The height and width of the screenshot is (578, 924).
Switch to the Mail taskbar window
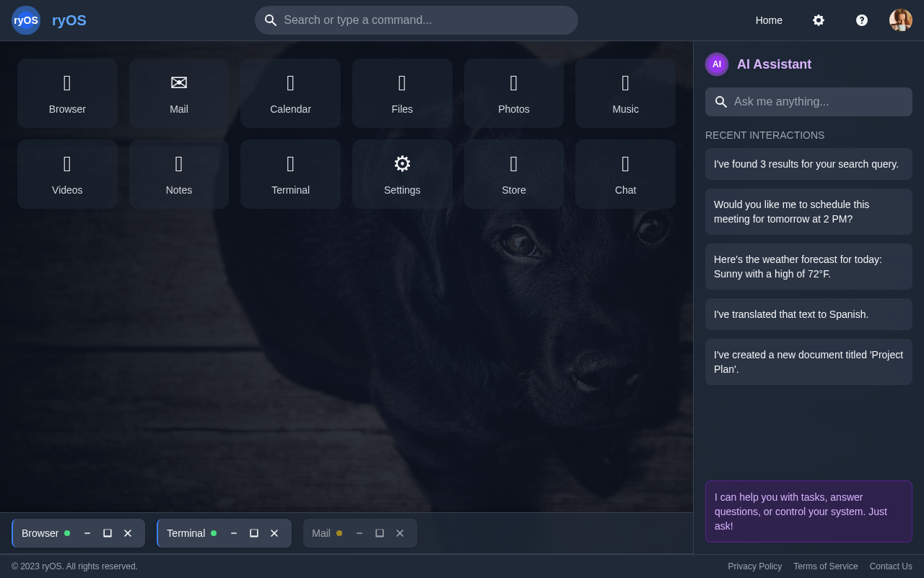pos(321,533)
